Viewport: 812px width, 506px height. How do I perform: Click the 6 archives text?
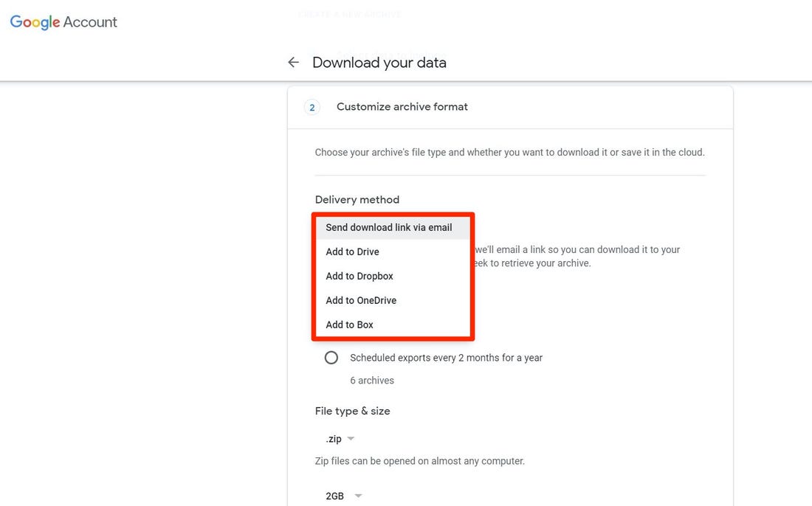click(x=372, y=381)
